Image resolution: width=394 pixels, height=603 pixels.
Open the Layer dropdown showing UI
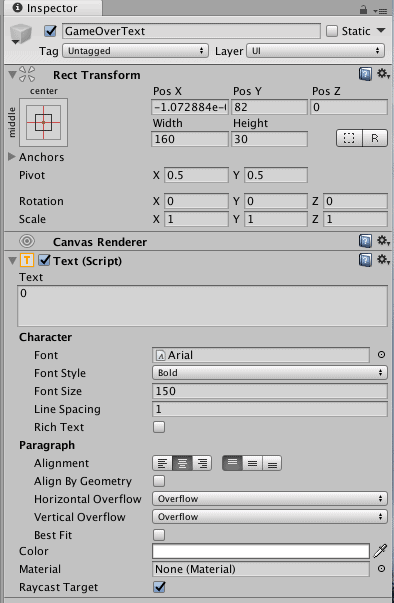(x=315, y=51)
